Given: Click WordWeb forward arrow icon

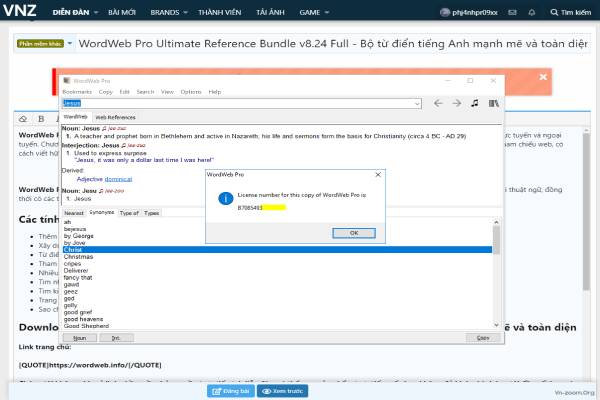Looking at the screenshot, I should click(x=456, y=102).
